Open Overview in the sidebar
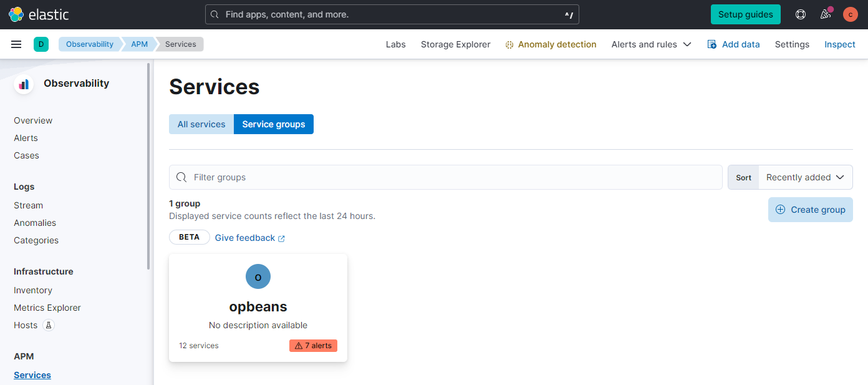 point(33,120)
